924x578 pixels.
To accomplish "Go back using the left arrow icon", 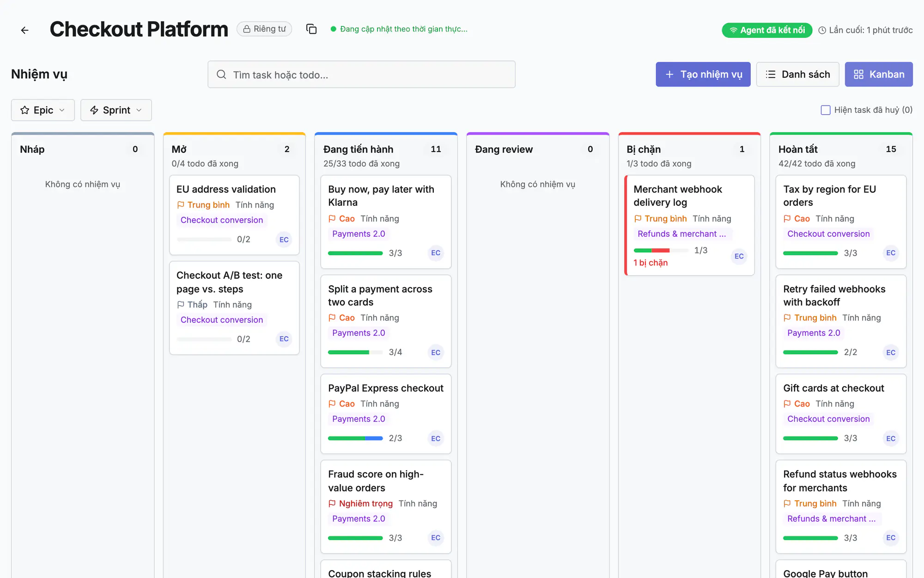I will (25, 30).
